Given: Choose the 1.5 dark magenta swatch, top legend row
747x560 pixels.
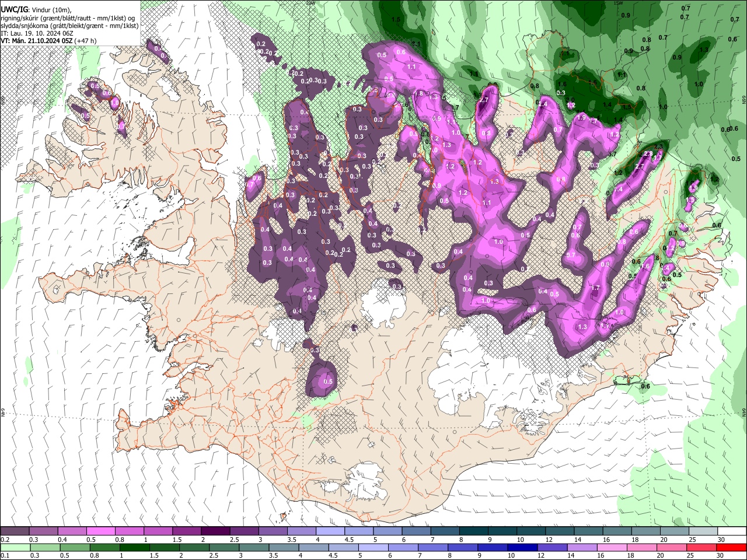Looking at the screenshot, I should pyautogui.click(x=187, y=531).
